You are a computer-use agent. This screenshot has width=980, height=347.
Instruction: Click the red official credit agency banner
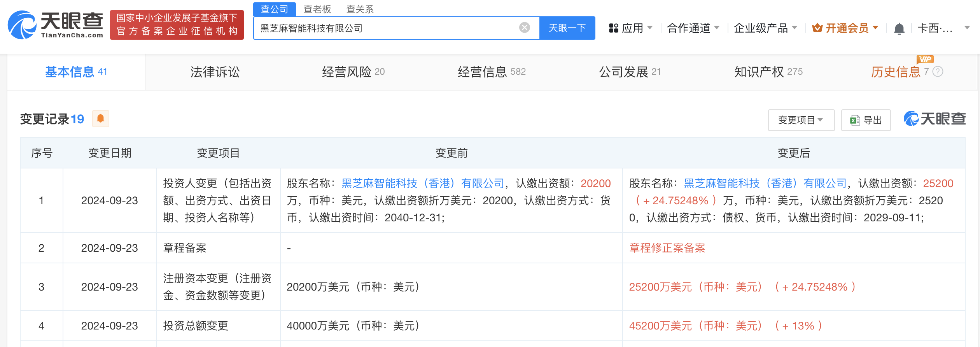[177, 25]
